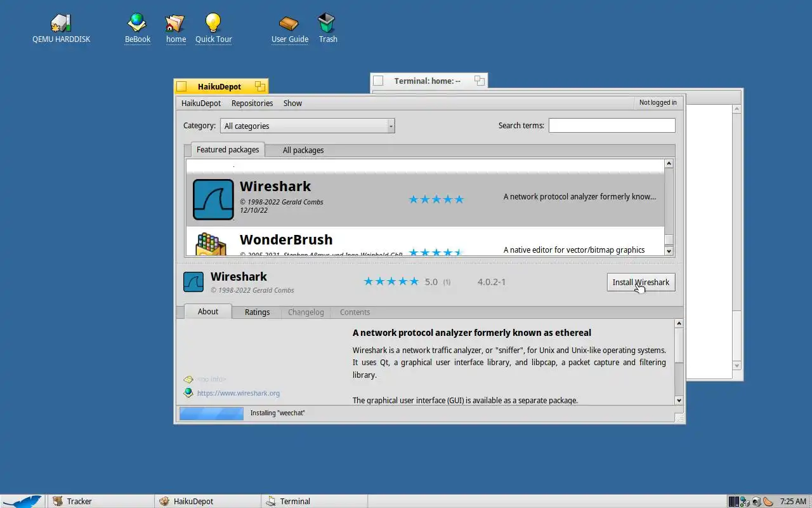812x508 pixels.
Task: Open the Show menu
Action: [x=292, y=103]
